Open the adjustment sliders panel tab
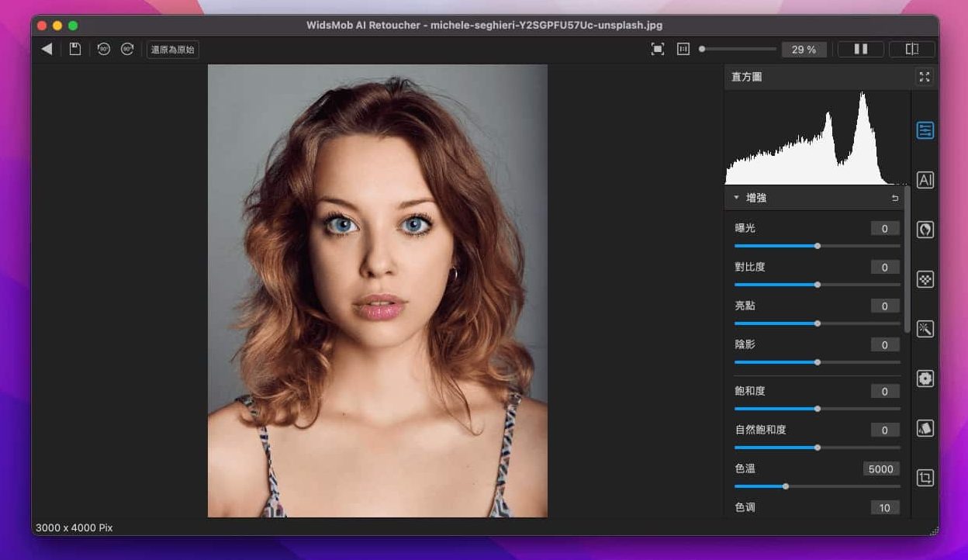968x560 pixels. tap(925, 130)
